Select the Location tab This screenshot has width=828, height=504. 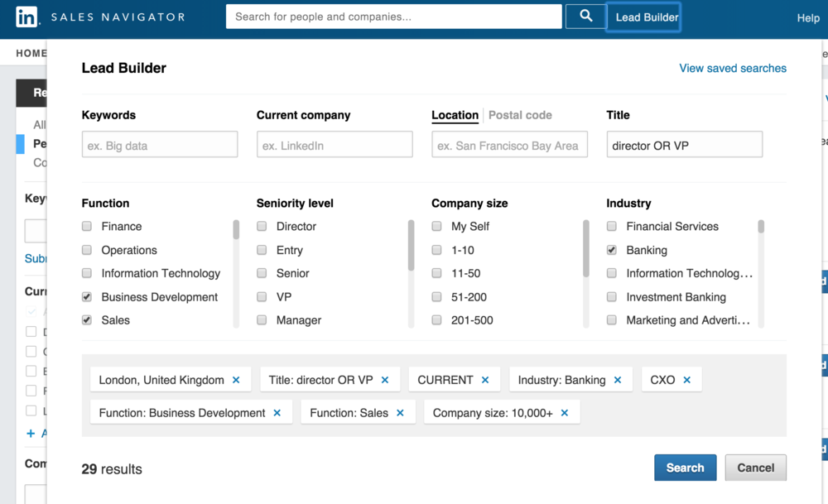tap(455, 115)
